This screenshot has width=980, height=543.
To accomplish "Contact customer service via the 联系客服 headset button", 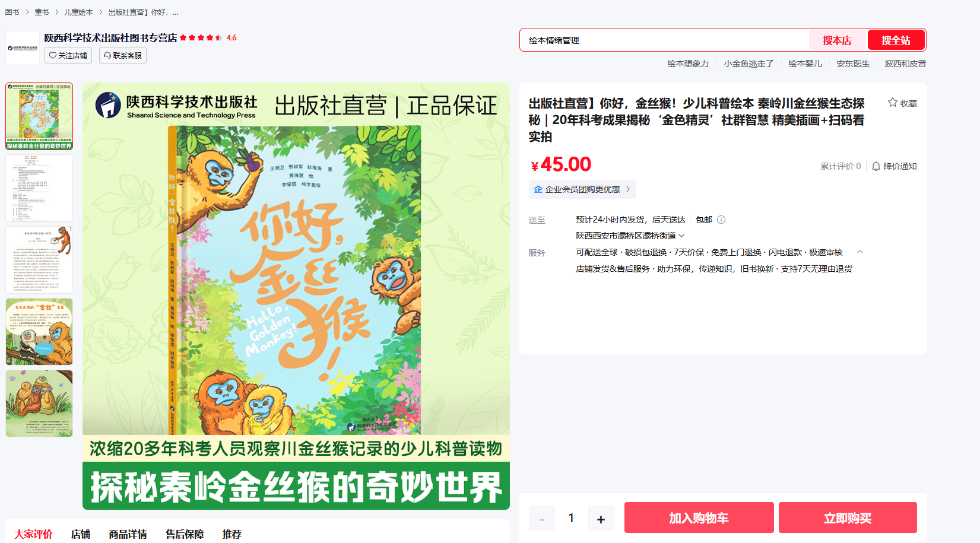I will (123, 55).
